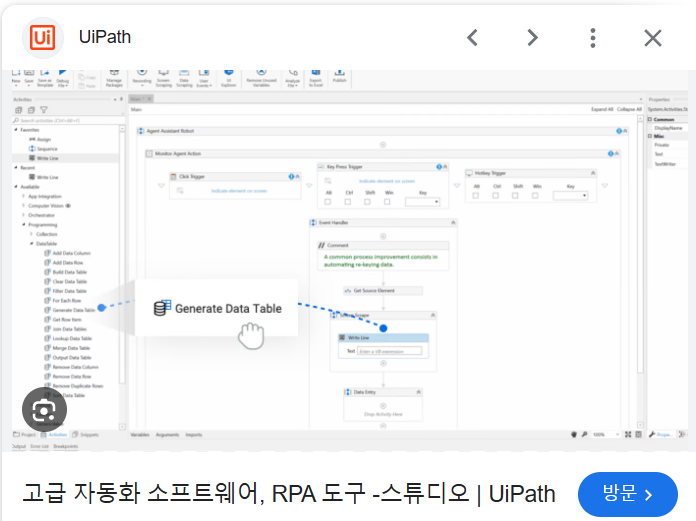The width and height of the screenshot is (696, 521).
Task: Switch to the Project panel tab
Action: tap(24, 434)
